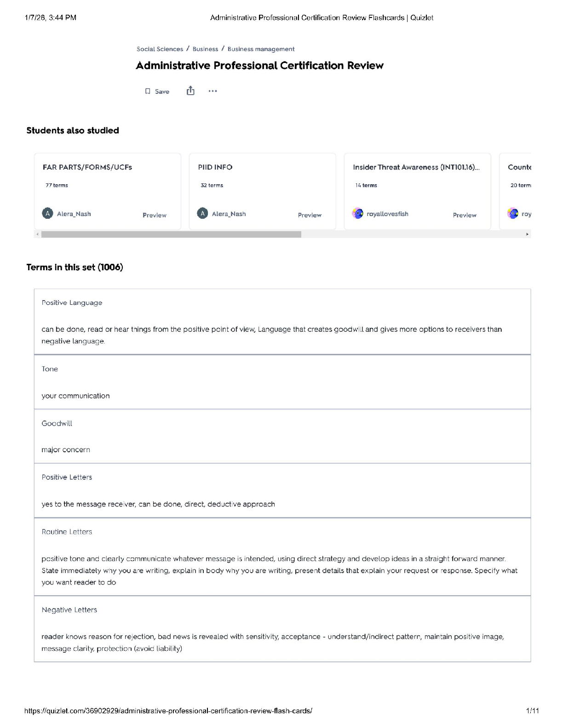Preview the PIID INFO set
Viewport: 563px width, 728px height.
coord(310,215)
